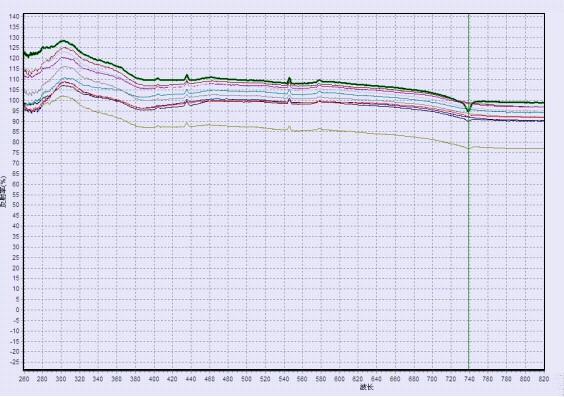The image size is (564, 397).
Task: Click the 260 tick label on x-axis
Action: click(x=24, y=379)
